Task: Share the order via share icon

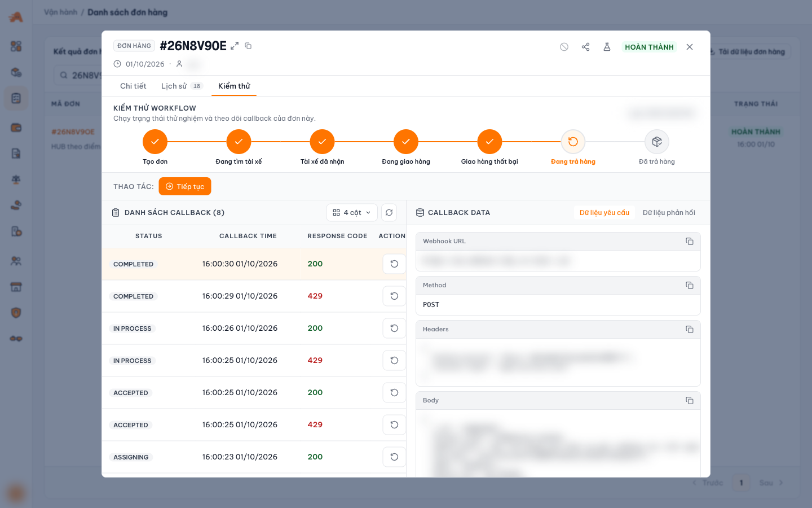Action: (585, 47)
